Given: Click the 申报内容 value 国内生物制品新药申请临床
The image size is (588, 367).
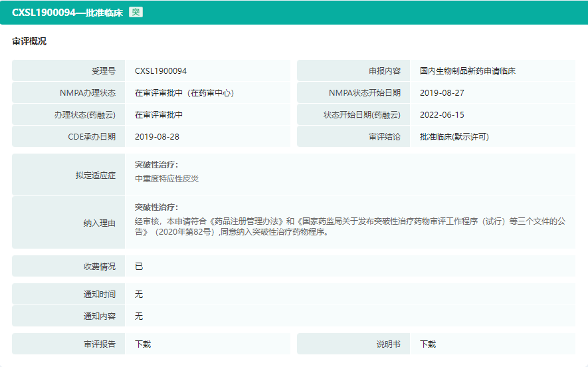Looking at the screenshot, I should (x=468, y=71).
